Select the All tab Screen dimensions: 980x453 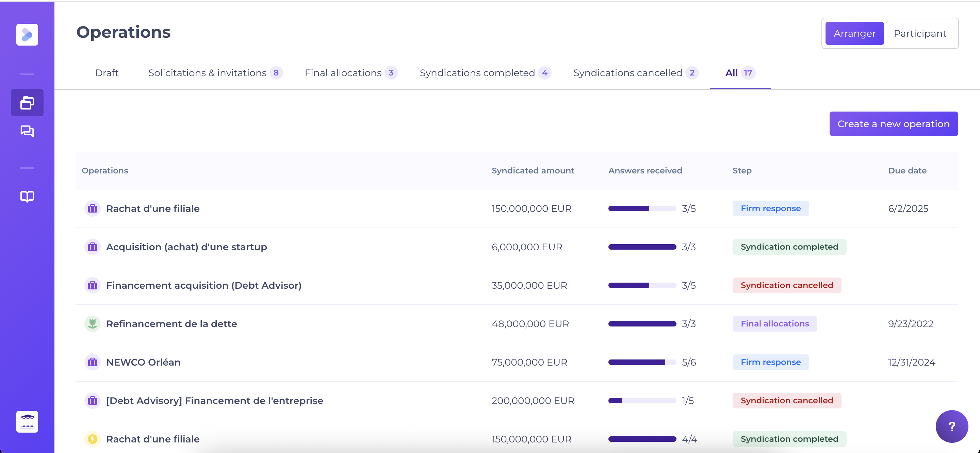point(740,73)
